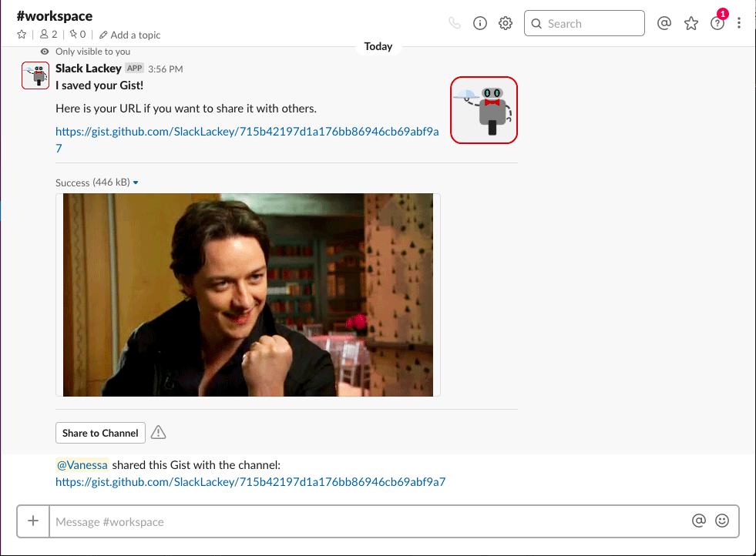
Task: Click the 3:56 PM message timestamp
Action: 166,69
